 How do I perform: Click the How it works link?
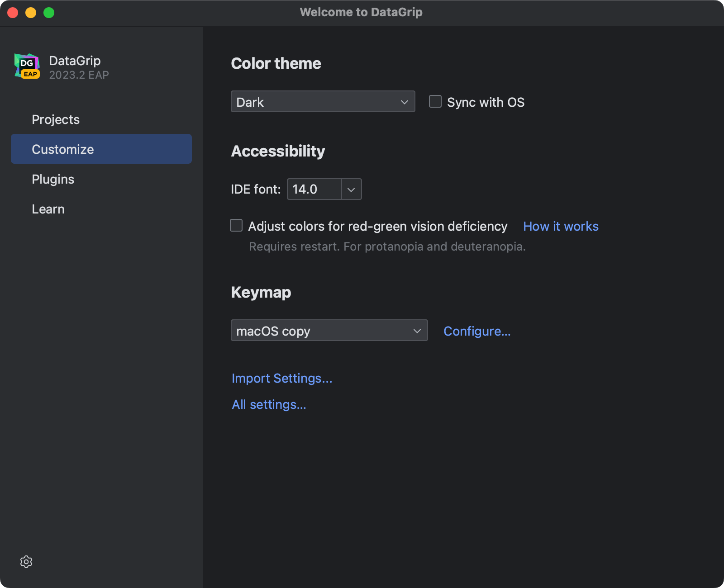tap(561, 226)
